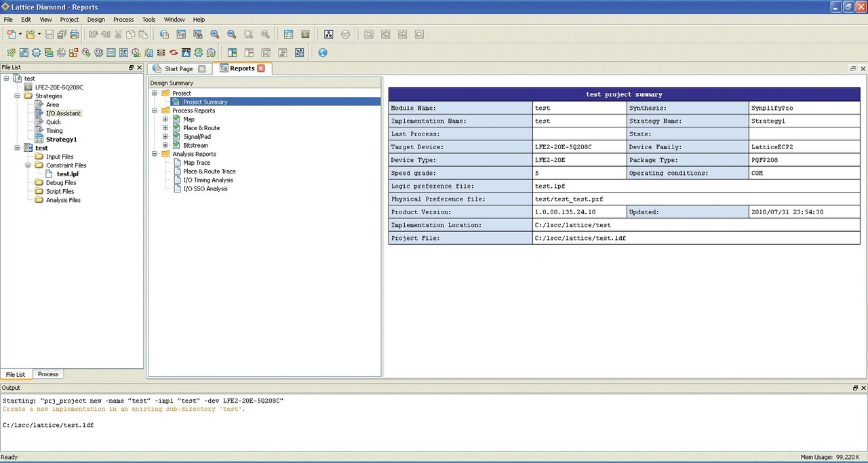
Task: Select the File List bottom tab
Action: point(16,374)
